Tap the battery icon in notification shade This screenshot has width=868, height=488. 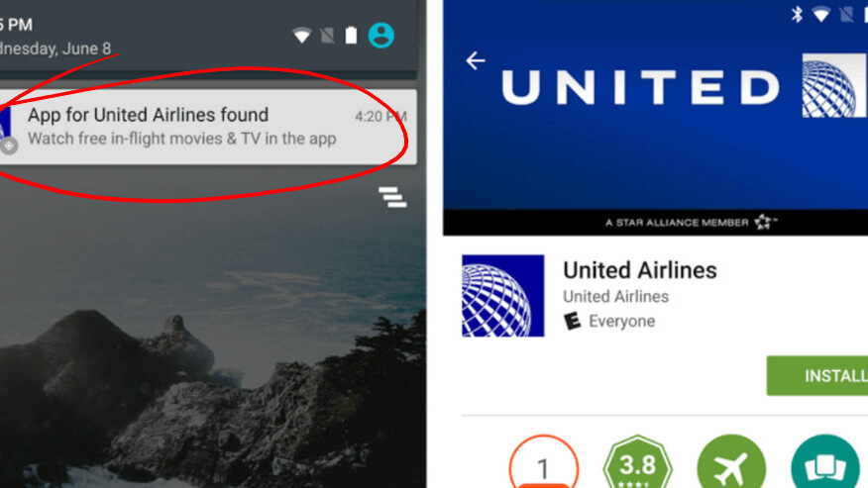point(351,36)
